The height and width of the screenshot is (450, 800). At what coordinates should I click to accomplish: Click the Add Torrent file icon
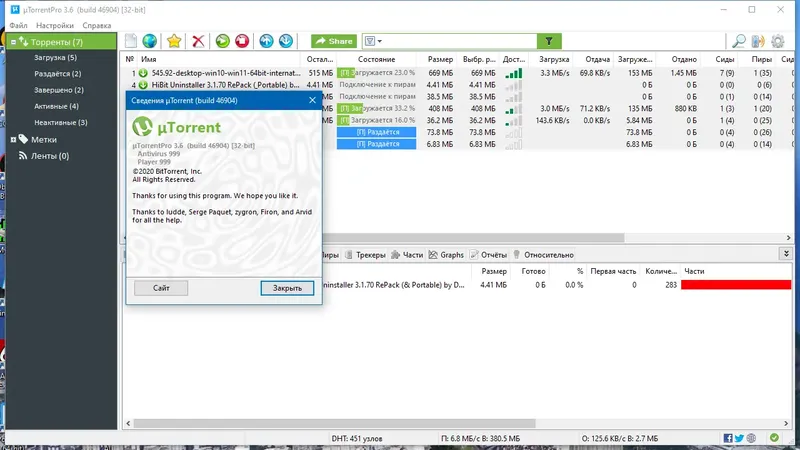[x=131, y=41]
